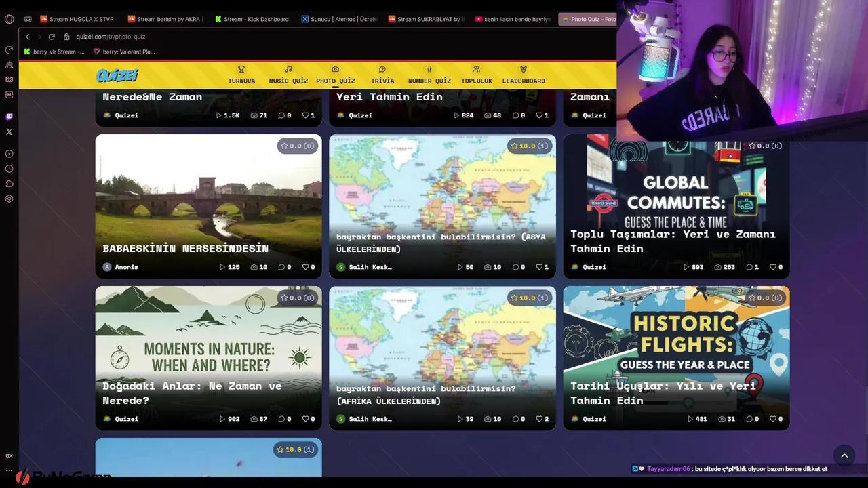Open Twitch from the Opera sidebar
The image size is (868, 488).
(x=9, y=117)
